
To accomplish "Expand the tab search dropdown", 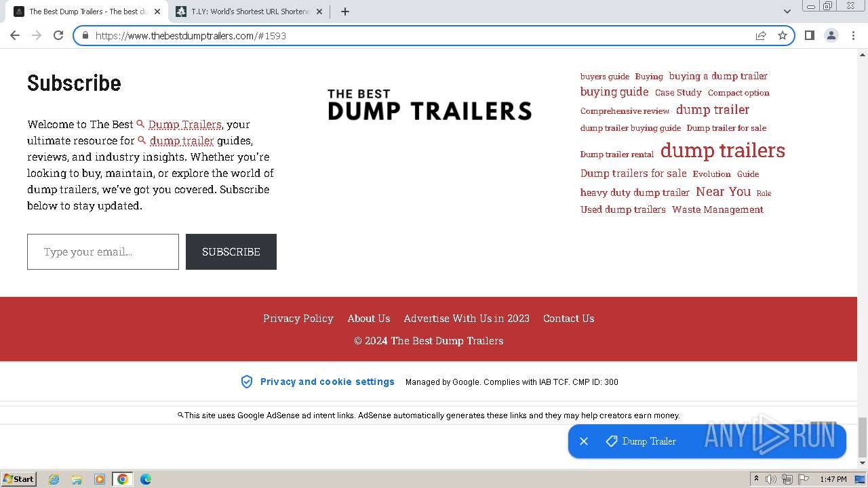I will (x=787, y=12).
